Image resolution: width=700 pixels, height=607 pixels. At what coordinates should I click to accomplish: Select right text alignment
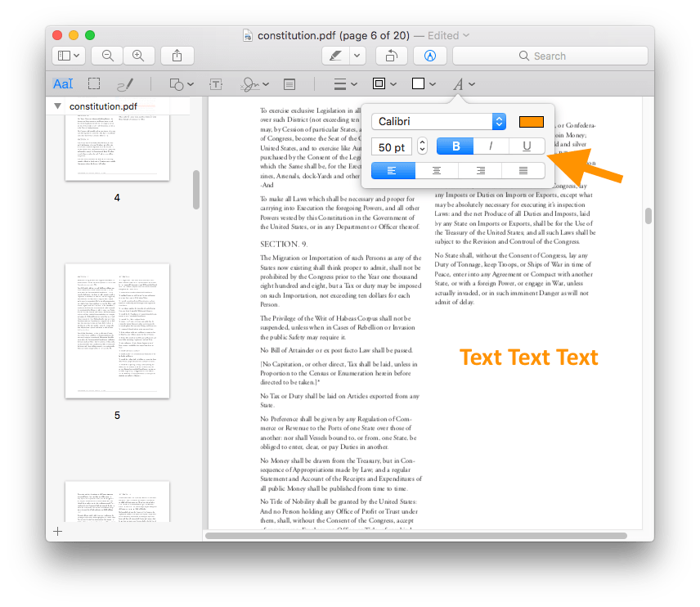pos(479,170)
